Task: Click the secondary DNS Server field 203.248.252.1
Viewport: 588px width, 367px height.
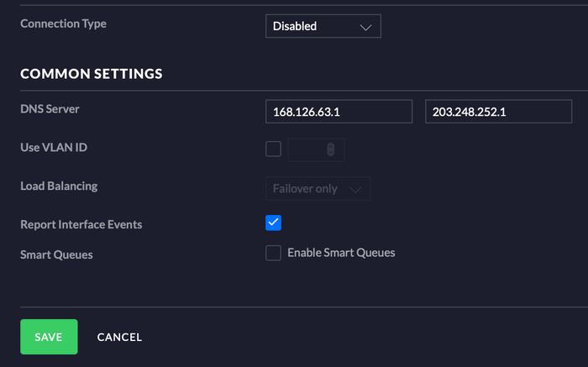Action: click(x=498, y=112)
